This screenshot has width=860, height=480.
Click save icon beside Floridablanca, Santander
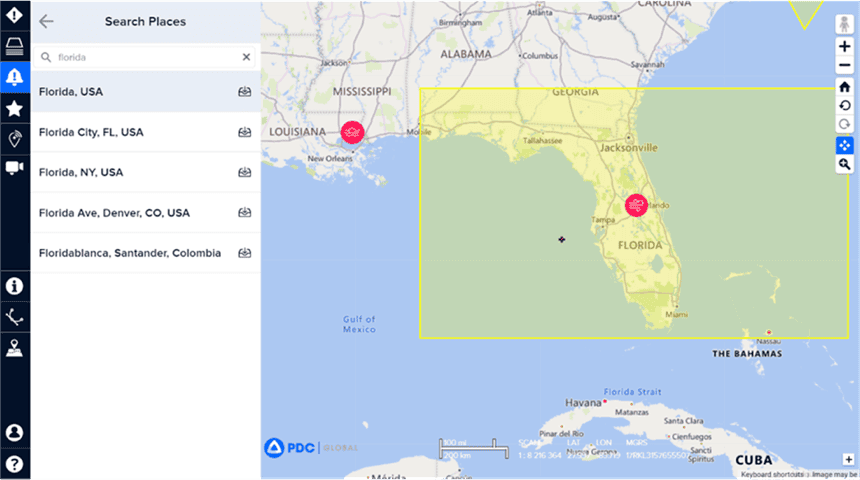pos(245,253)
